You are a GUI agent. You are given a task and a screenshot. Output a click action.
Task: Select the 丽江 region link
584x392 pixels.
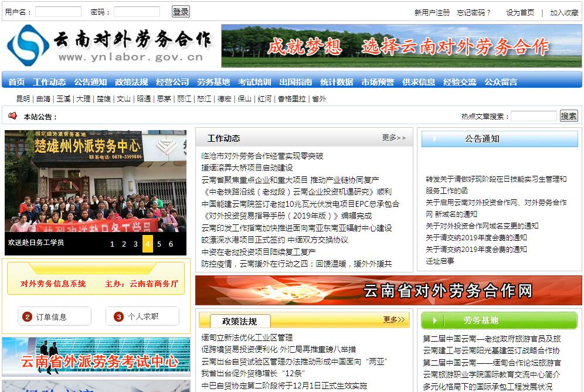pos(184,98)
